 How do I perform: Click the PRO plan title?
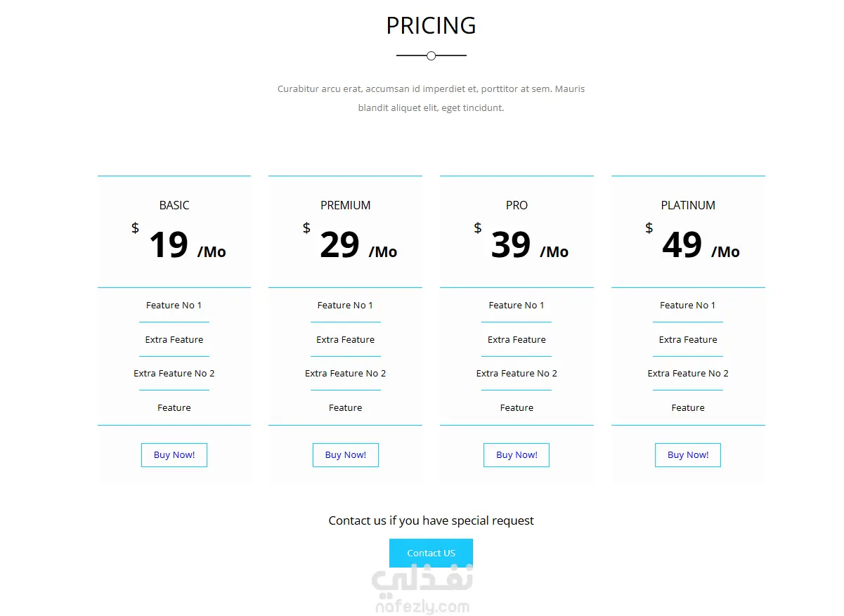click(x=517, y=205)
